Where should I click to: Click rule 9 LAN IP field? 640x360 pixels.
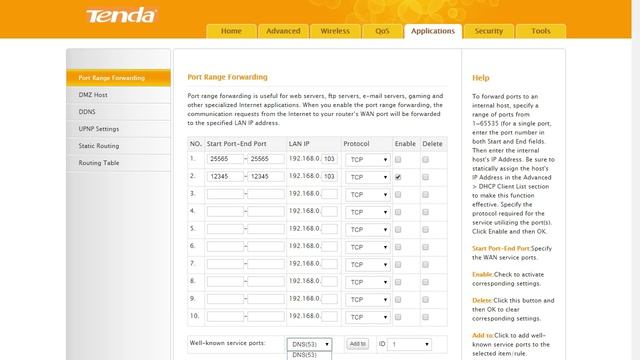point(329,299)
